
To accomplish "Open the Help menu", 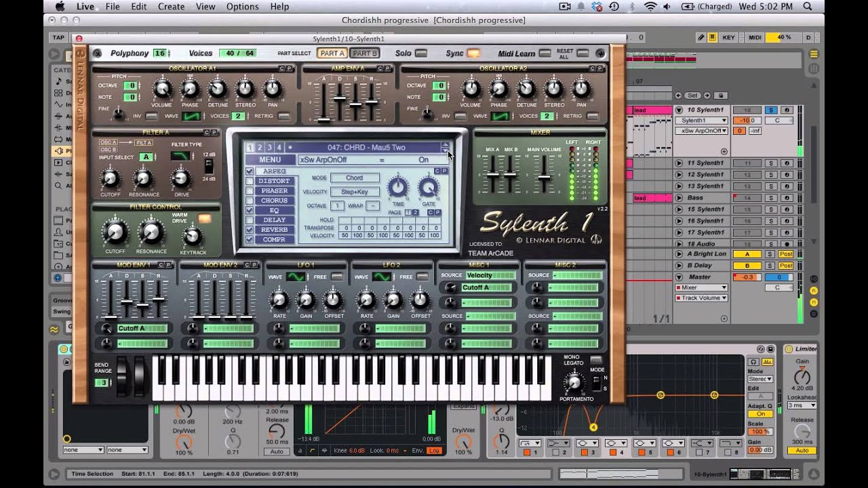I will pyautogui.click(x=279, y=6).
